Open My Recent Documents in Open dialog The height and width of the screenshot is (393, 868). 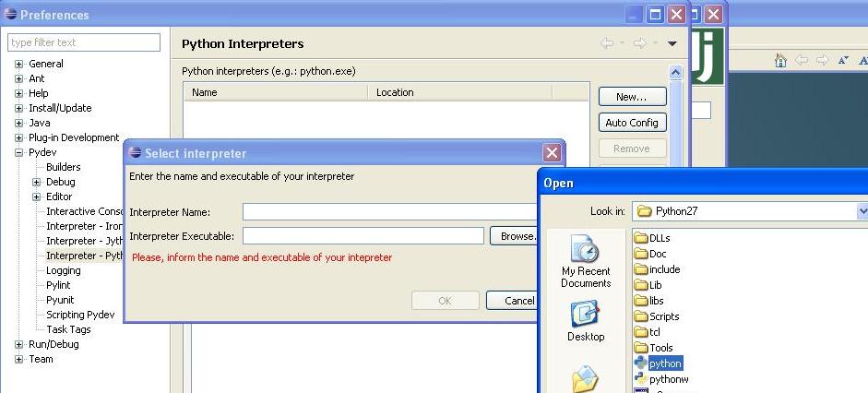point(586,261)
